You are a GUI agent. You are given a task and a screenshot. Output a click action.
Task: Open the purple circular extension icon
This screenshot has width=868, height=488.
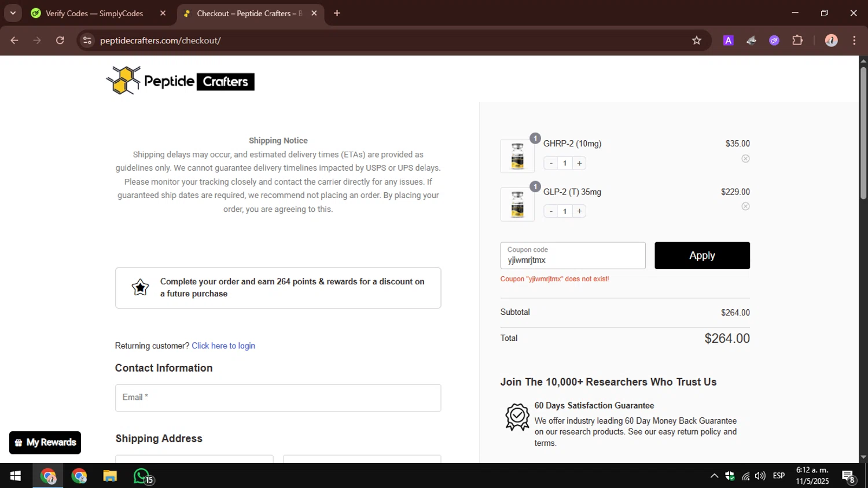tap(774, 41)
